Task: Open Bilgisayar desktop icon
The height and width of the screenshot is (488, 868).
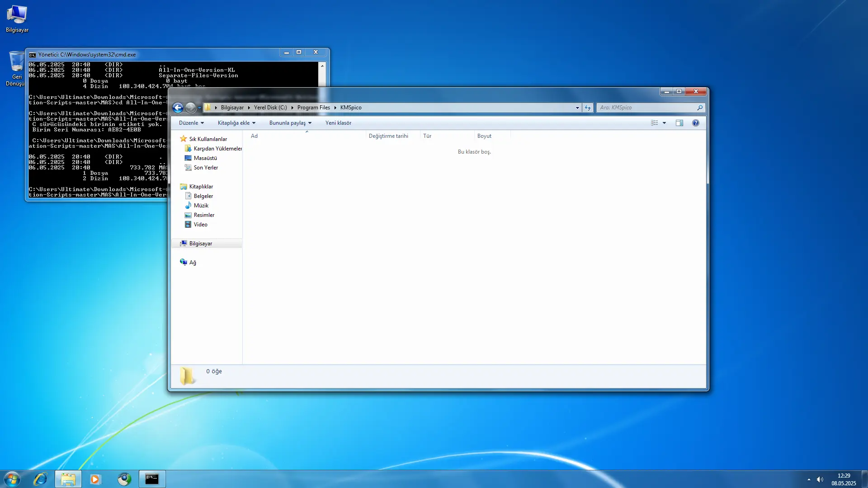Action: tap(17, 19)
